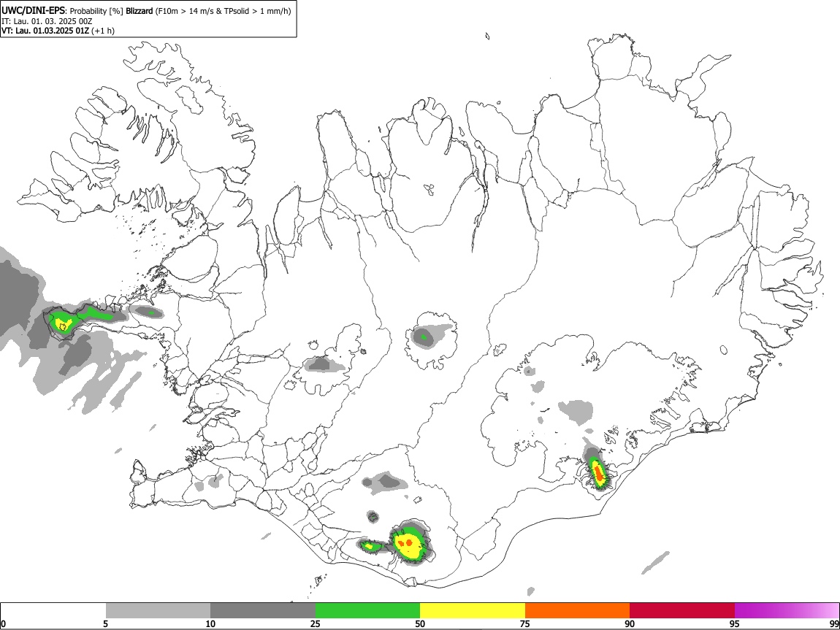Image resolution: width=840 pixels, height=630 pixels.
Task: Click the small green dot in the central glacier
Action: (424, 337)
